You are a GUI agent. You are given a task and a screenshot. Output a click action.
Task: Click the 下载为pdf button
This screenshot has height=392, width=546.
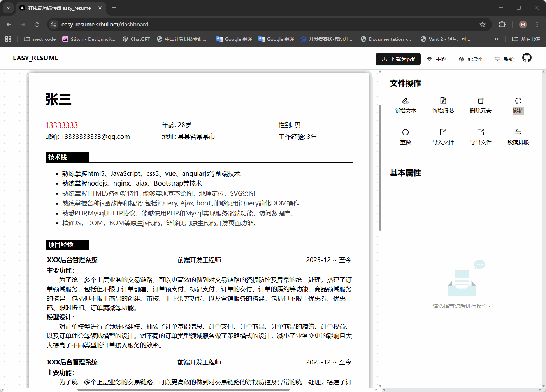398,59
